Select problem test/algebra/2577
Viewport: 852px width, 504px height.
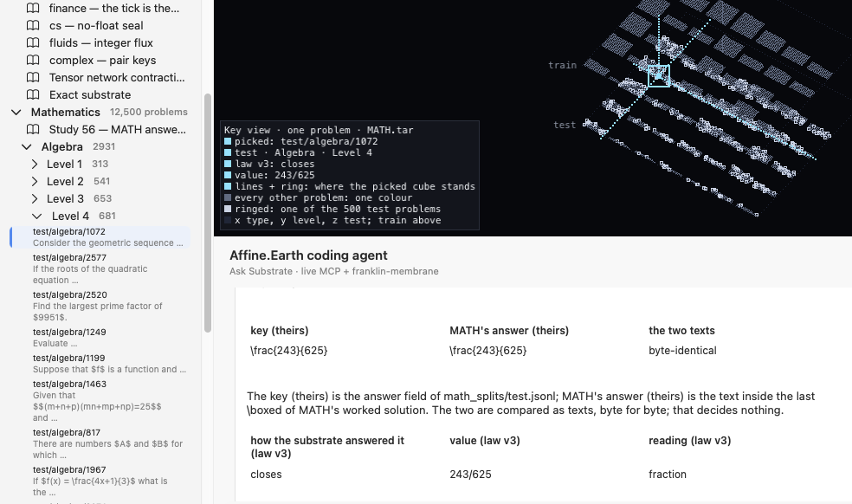click(x=100, y=268)
